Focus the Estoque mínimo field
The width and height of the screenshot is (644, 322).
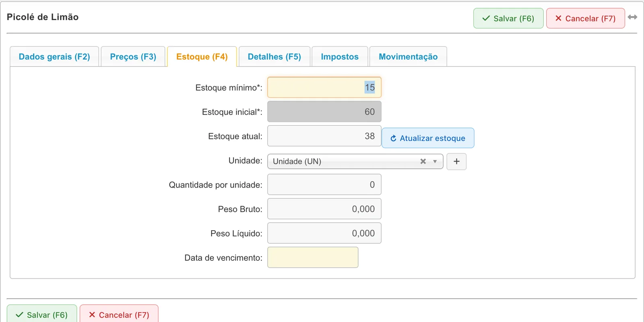tap(324, 87)
